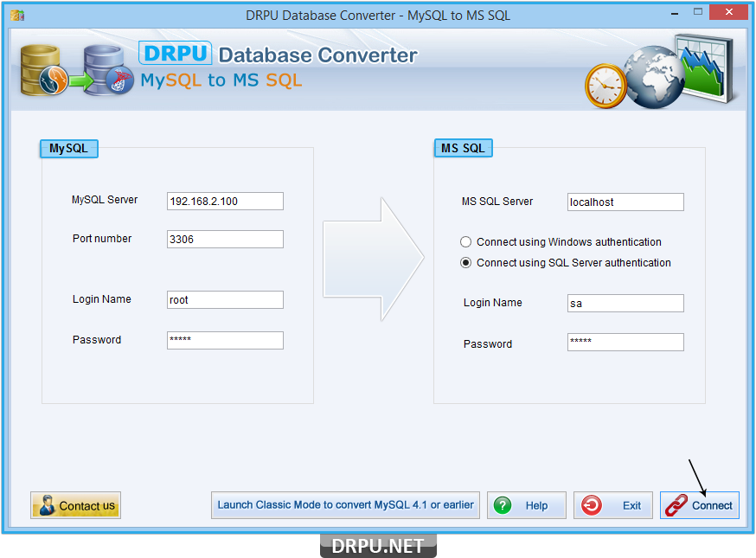Click the MySQL Password field

225,340
